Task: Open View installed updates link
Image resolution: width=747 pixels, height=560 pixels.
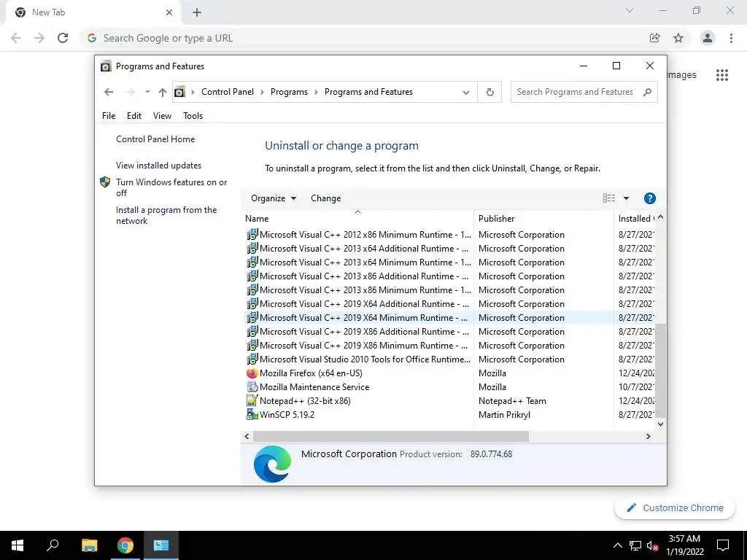Action: point(158,166)
